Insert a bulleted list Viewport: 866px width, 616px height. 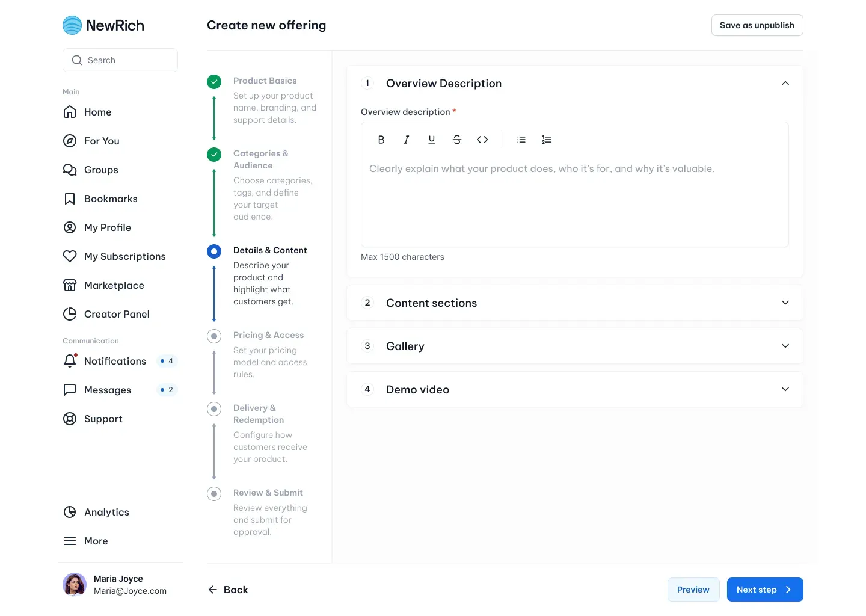tap(521, 140)
